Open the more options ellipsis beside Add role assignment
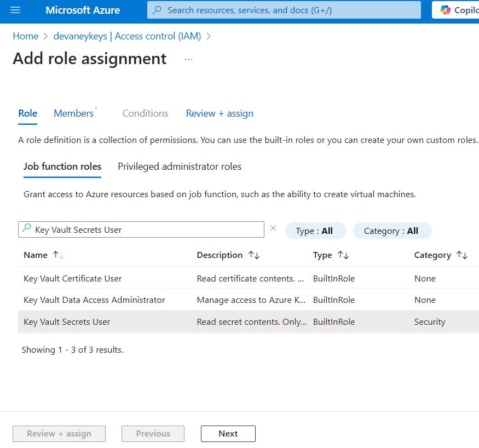Viewport: 479px width, 448px height. pos(188,59)
